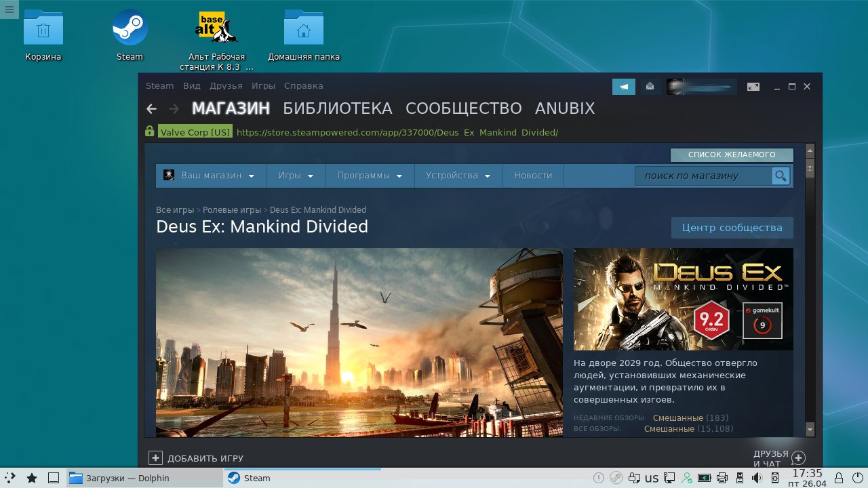Open the application launcher on the taskbar
This screenshot has width=868, height=488.
[11, 478]
